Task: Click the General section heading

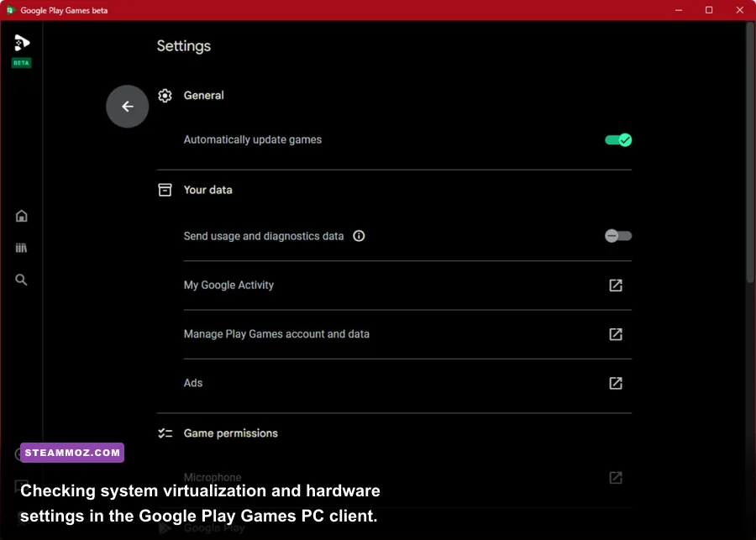Action: coord(203,96)
